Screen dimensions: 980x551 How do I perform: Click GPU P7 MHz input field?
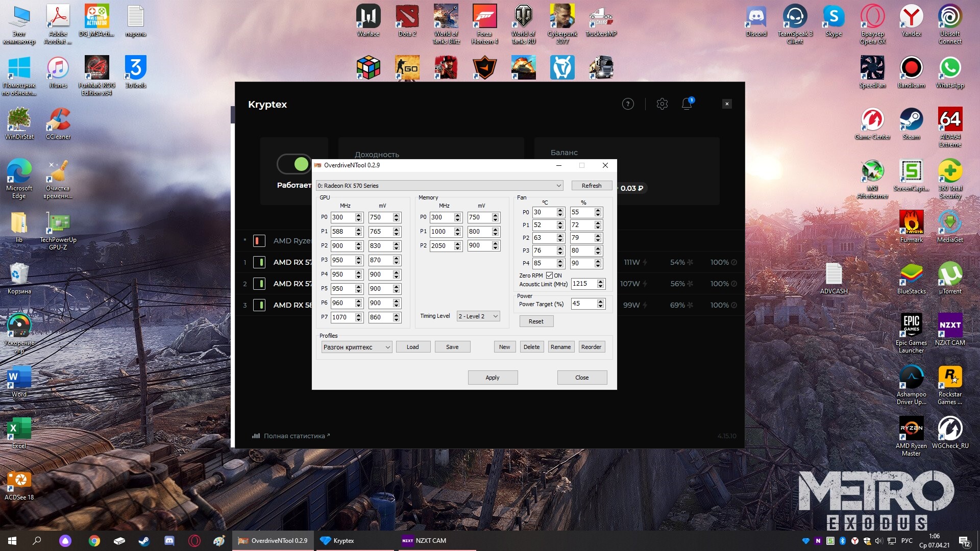tap(342, 317)
